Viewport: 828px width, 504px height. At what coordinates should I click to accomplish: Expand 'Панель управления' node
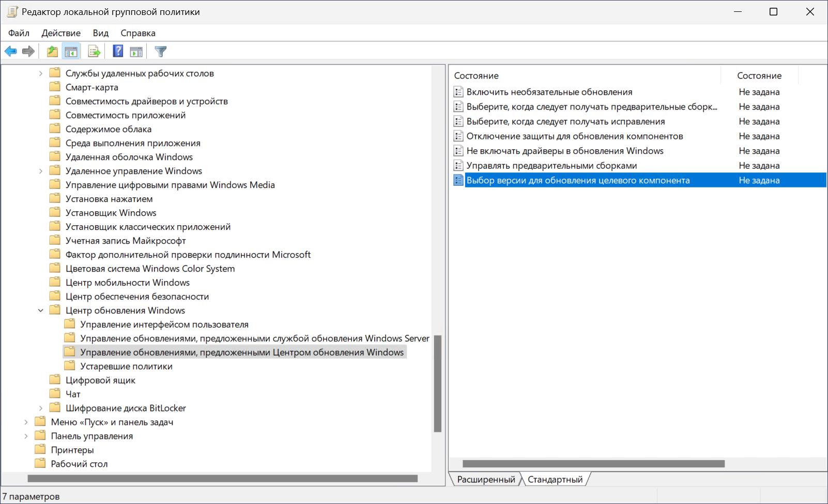pyautogui.click(x=26, y=436)
